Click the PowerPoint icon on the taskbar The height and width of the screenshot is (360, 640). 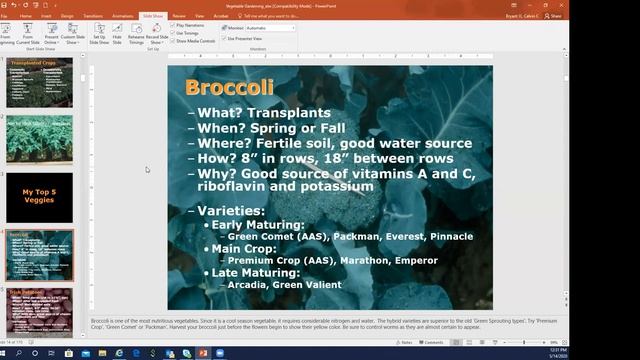(x=203, y=353)
